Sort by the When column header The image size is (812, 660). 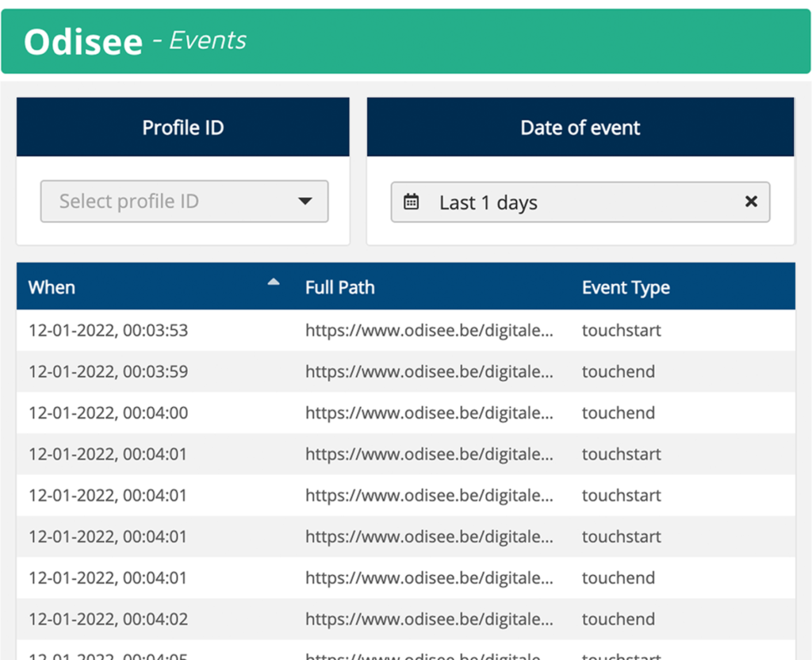[52, 287]
